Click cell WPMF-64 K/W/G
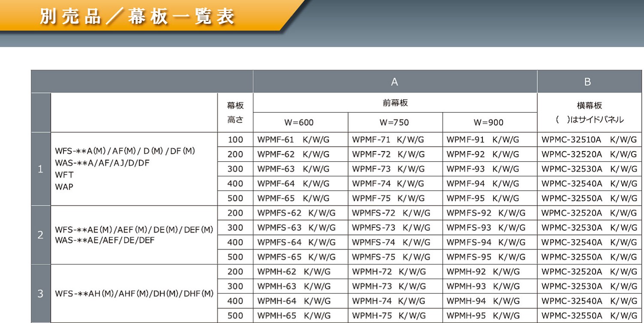This screenshot has width=644, height=323. [x=300, y=184]
